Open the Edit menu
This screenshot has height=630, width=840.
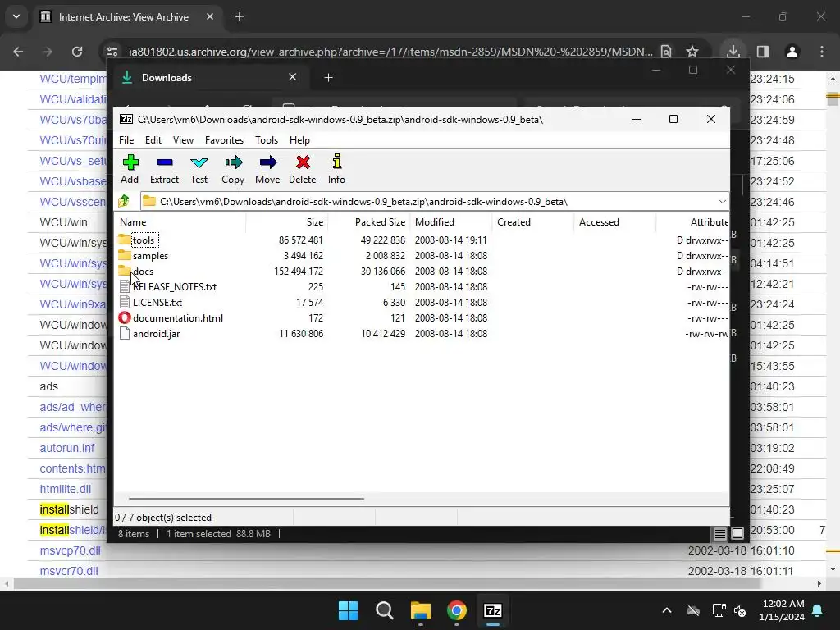click(153, 139)
